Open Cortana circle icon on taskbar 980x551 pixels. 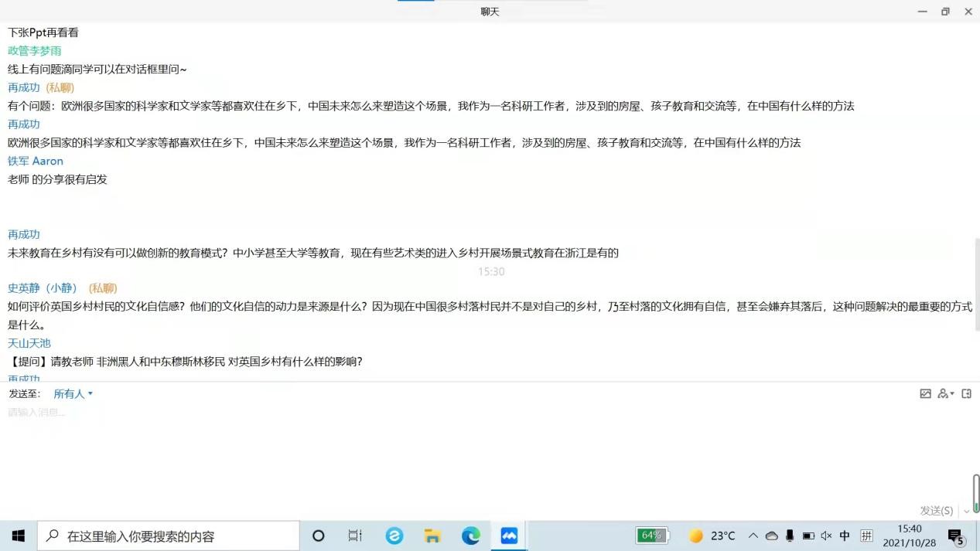[x=318, y=536]
